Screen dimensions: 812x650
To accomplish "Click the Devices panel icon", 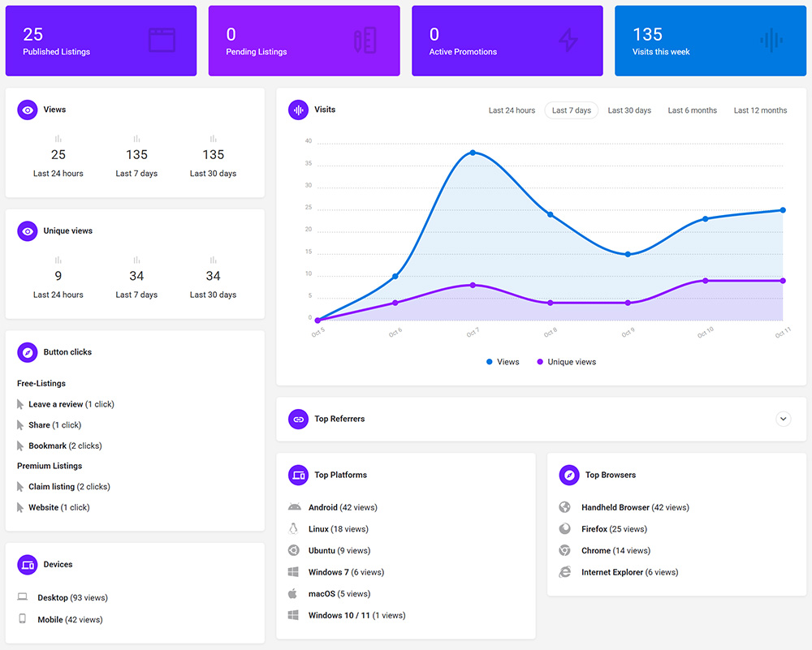I will (x=28, y=565).
